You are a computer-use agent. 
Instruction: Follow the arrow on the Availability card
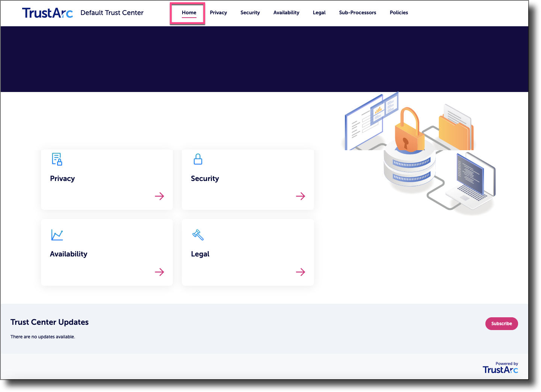click(159, 272)
